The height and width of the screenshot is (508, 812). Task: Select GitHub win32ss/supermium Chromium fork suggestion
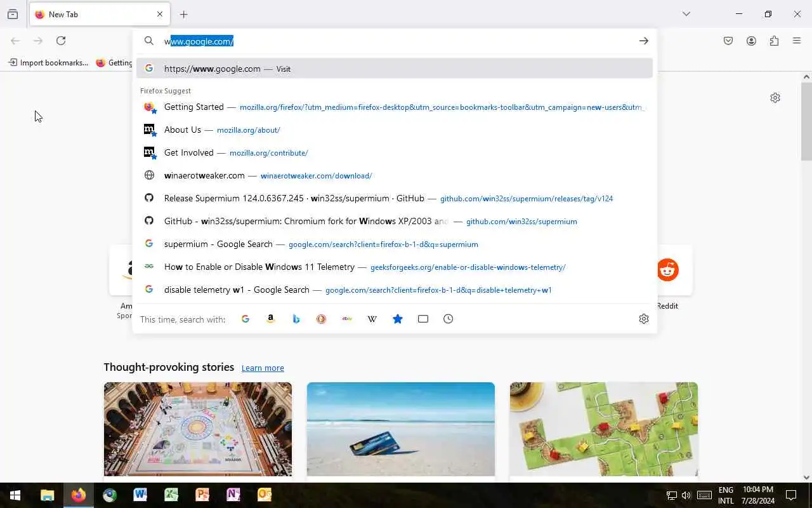[395, 221]
